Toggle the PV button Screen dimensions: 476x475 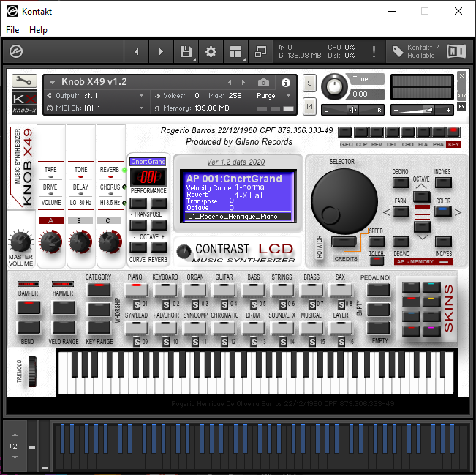461,106
